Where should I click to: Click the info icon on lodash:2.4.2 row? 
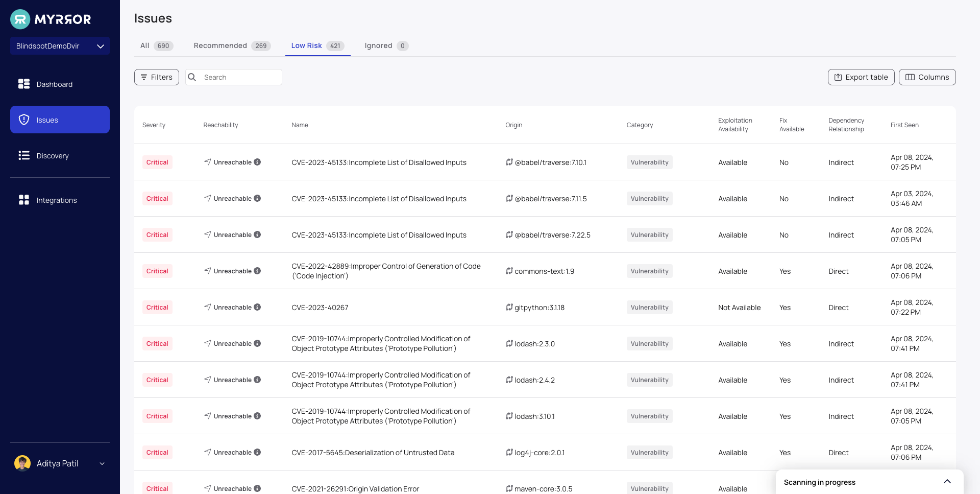tap(257, 380)
